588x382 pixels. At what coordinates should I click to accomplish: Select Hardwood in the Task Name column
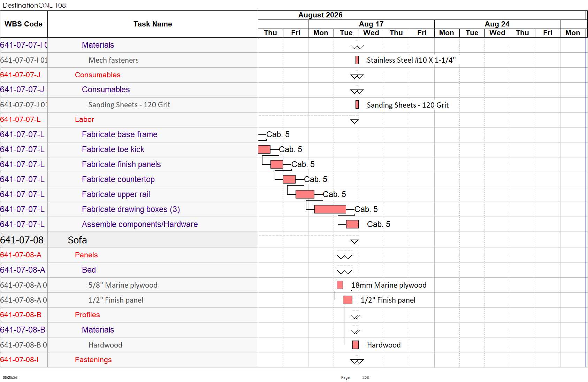point(105,345)
